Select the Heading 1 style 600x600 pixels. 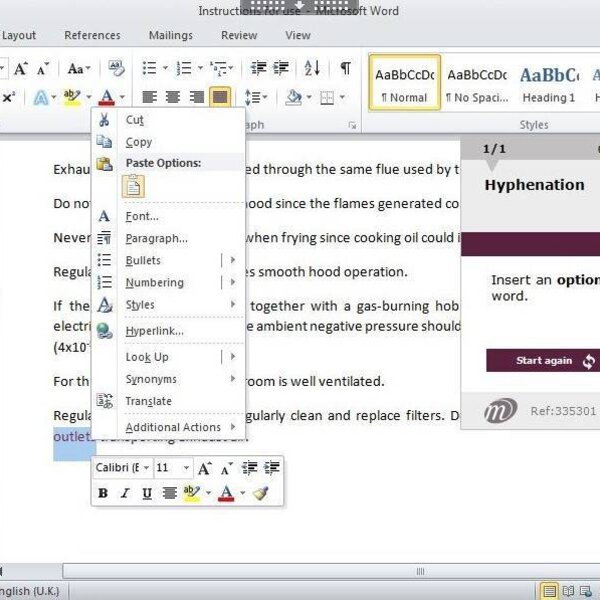coord(549,82)
